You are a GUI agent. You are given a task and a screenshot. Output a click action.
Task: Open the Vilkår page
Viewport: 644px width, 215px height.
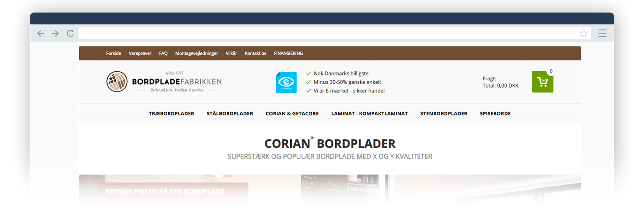231,53
